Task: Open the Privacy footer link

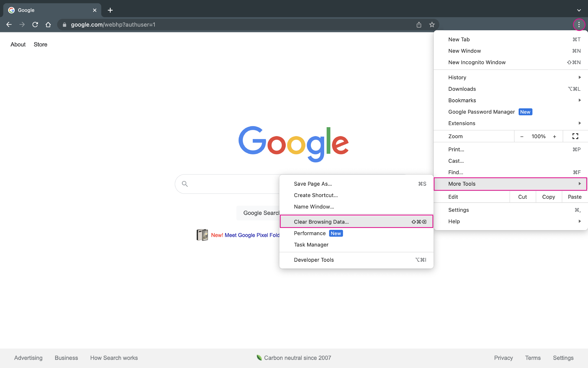Action: [503, 358]
